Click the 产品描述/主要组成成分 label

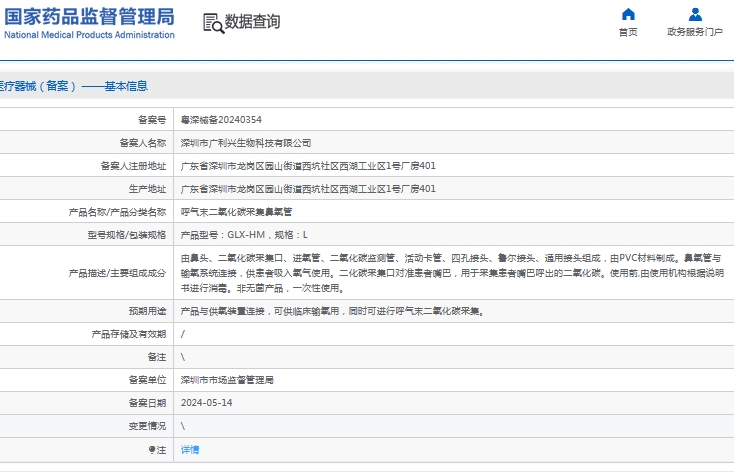117,273
